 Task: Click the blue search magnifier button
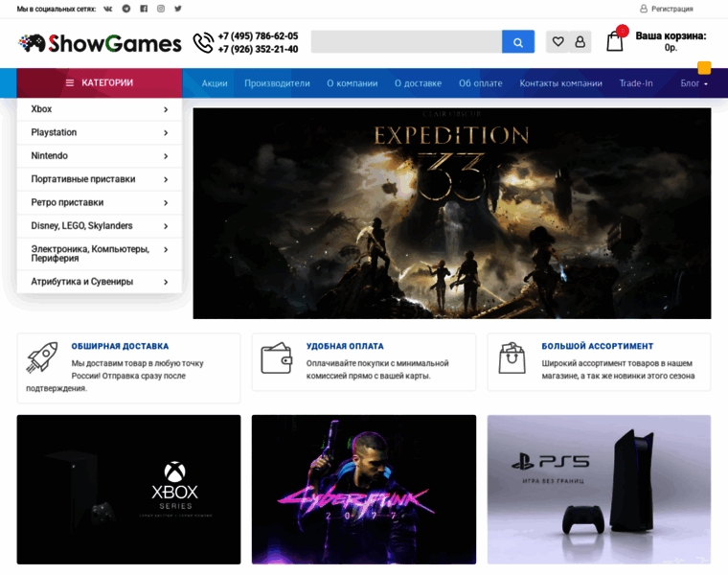[x=518, y=42]
